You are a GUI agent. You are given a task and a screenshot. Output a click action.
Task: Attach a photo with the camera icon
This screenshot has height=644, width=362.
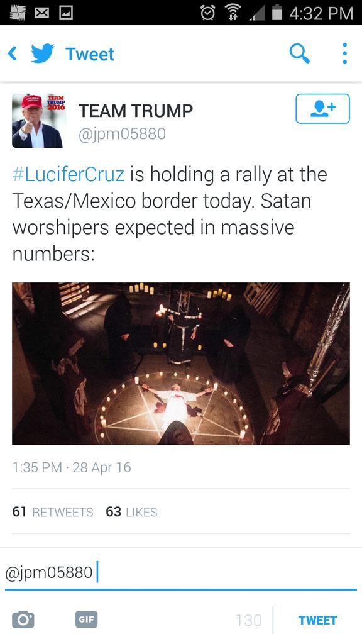(23, 619)
